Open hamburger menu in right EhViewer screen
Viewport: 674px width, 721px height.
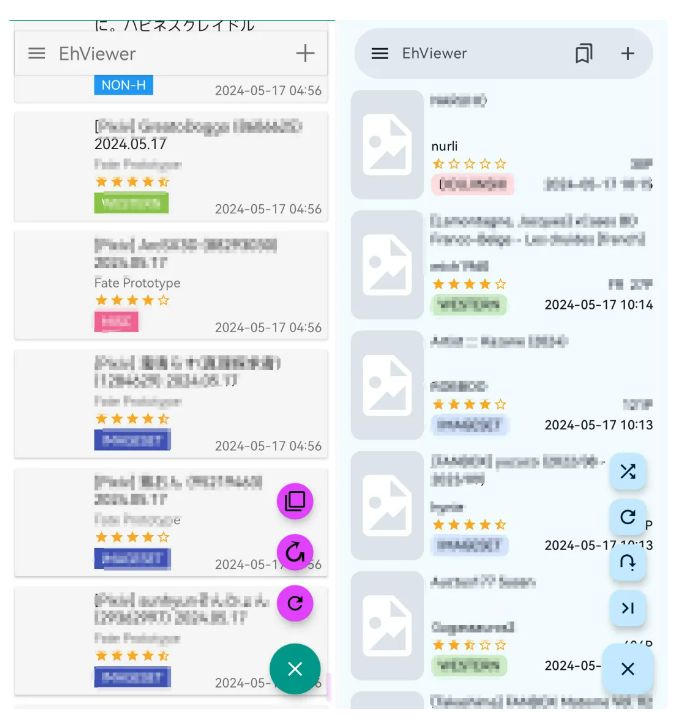coord(380,53)
